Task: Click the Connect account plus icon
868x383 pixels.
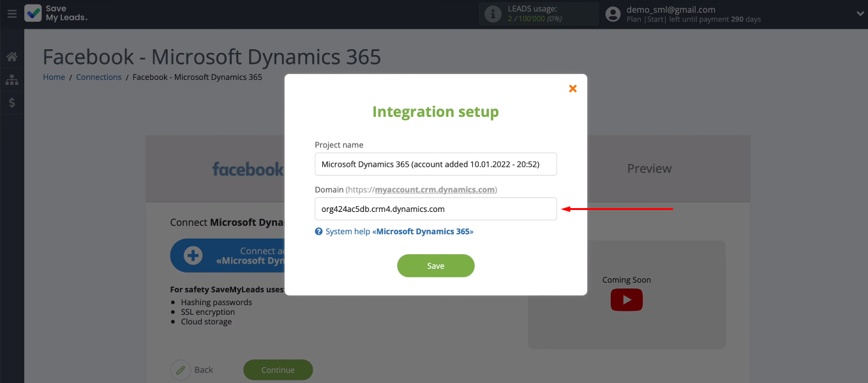Action: point(193,256)
